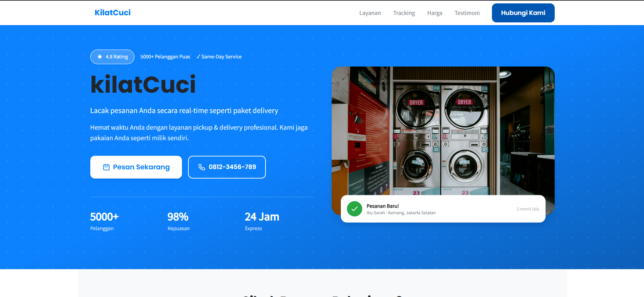This screenshot has width=644, height=297.
Task: Click the KilatCuci logo in header
Action: (x=112, y=13)
